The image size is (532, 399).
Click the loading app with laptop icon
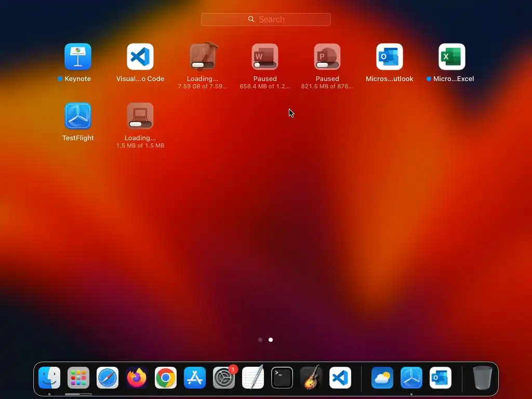pyautogui.click(x=140, y=116)
